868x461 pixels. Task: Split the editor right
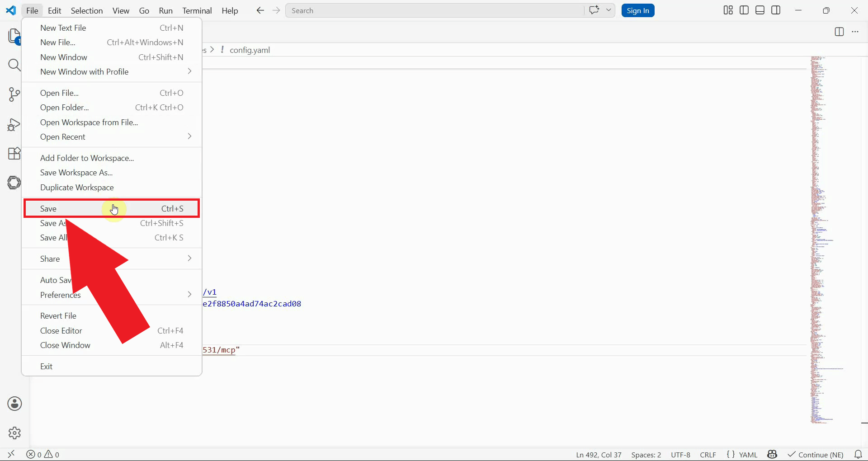[x=839, y=32]
